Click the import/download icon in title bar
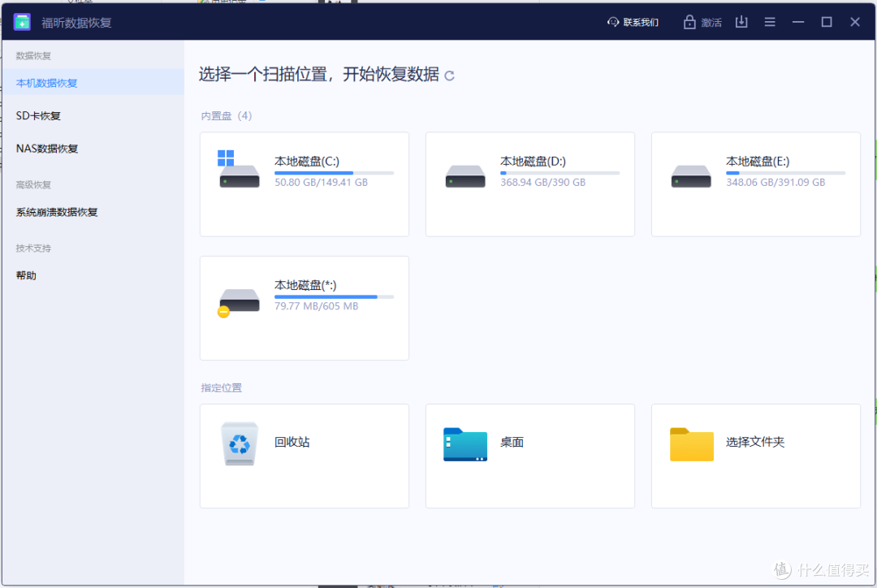Image resolution: width=877 pixels, height=588 pixels. [741, 22]
